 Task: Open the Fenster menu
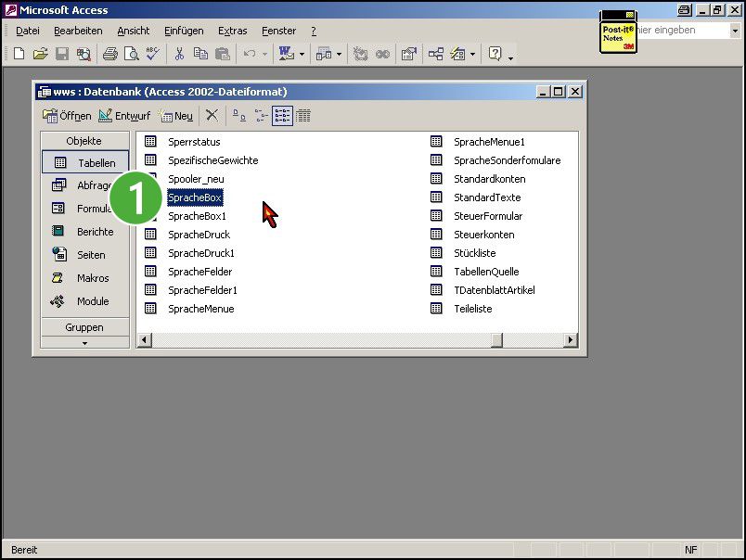pos(278,31)
